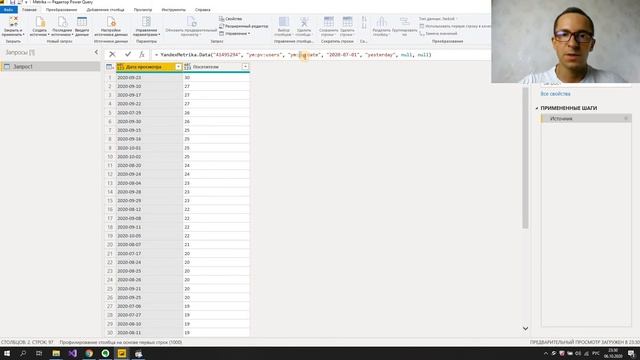Open Chrome from the taskbar
The height and width of the screenshot is (360, 640).
tap(89, 353)
